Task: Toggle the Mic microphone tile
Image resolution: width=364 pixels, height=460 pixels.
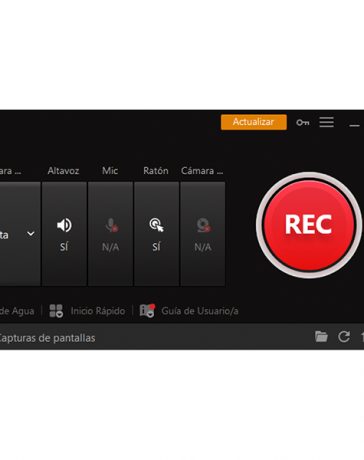Action: [x=110, y=234]
